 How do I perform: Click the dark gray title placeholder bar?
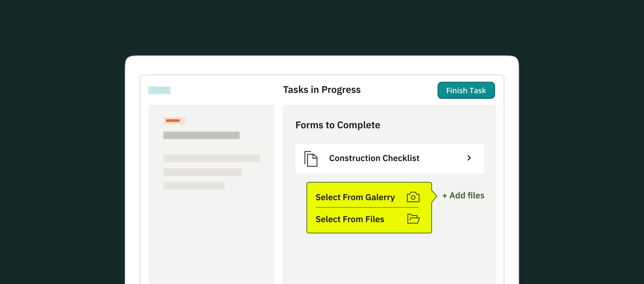(201, 135)
